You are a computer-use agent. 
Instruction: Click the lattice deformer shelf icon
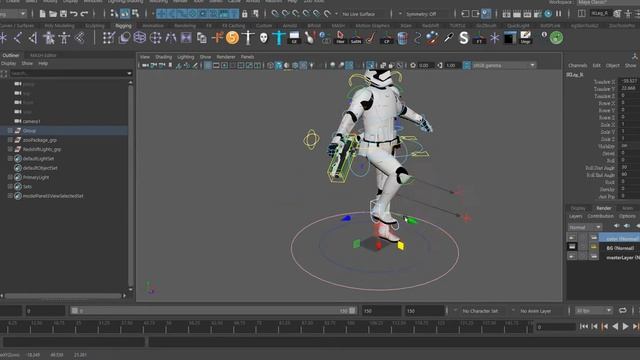coord(140,38)
